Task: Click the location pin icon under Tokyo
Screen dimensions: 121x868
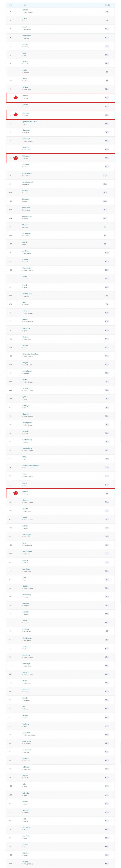Action: pyautogui.click(x=23, y=21)
